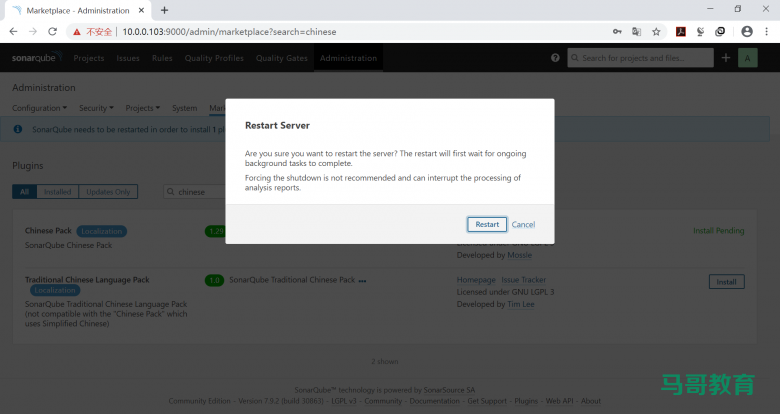Image resolution: width=780 pixels, height=414 pixels.
Task: Click the translate page icon
Action: [636, 31]
